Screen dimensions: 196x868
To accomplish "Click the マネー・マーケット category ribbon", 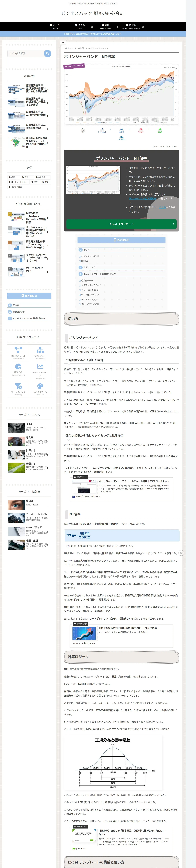I will coord(74,66).
